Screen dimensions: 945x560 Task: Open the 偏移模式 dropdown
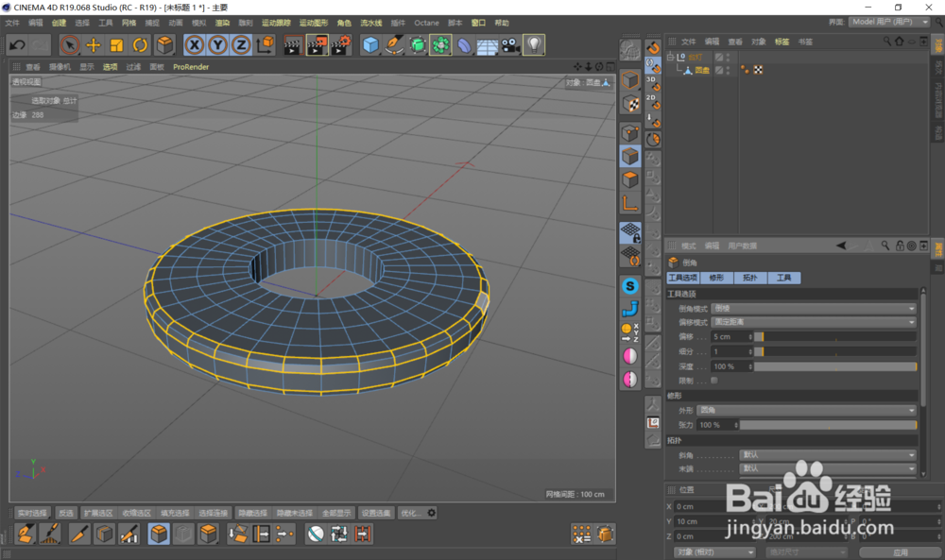(814, 322)
